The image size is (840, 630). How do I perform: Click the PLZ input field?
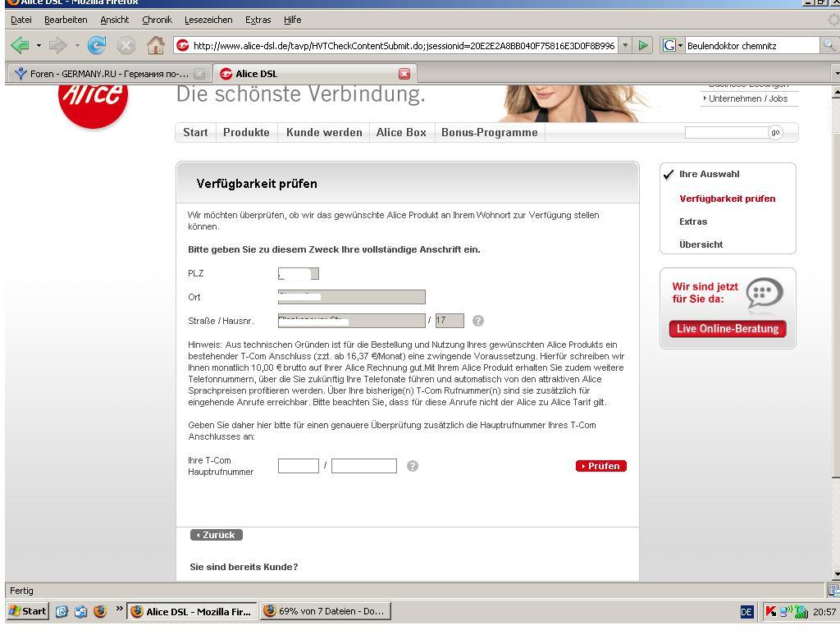299,274
